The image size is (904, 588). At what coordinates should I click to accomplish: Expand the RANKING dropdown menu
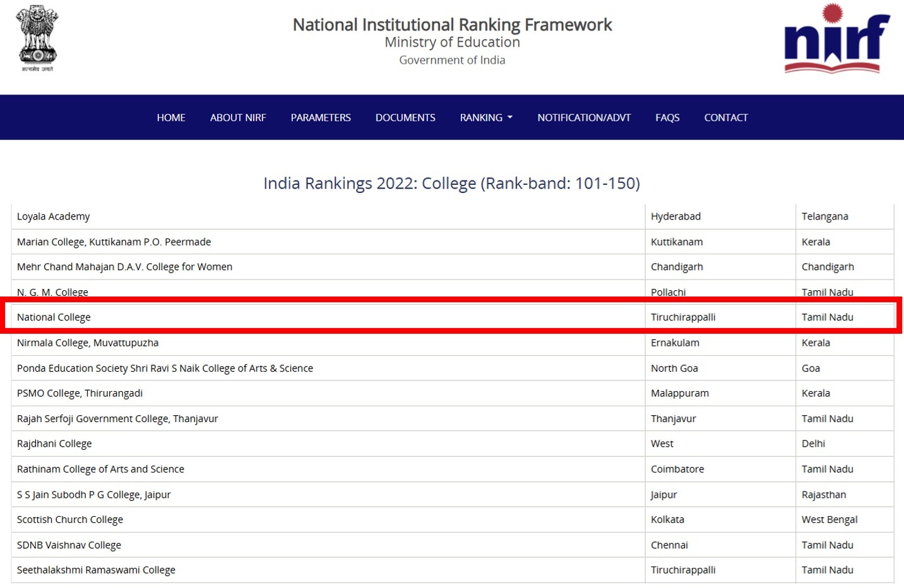tap(485, 117)
